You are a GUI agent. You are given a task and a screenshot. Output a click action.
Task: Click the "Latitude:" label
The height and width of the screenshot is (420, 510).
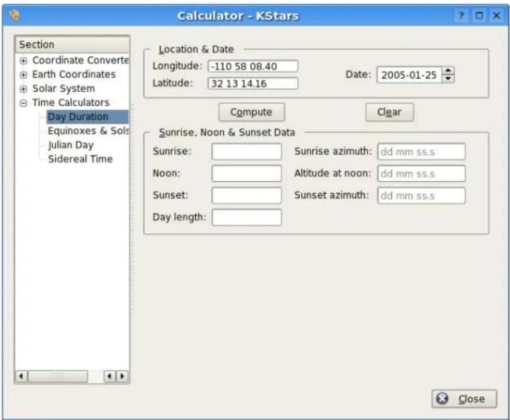pos(173,83)
